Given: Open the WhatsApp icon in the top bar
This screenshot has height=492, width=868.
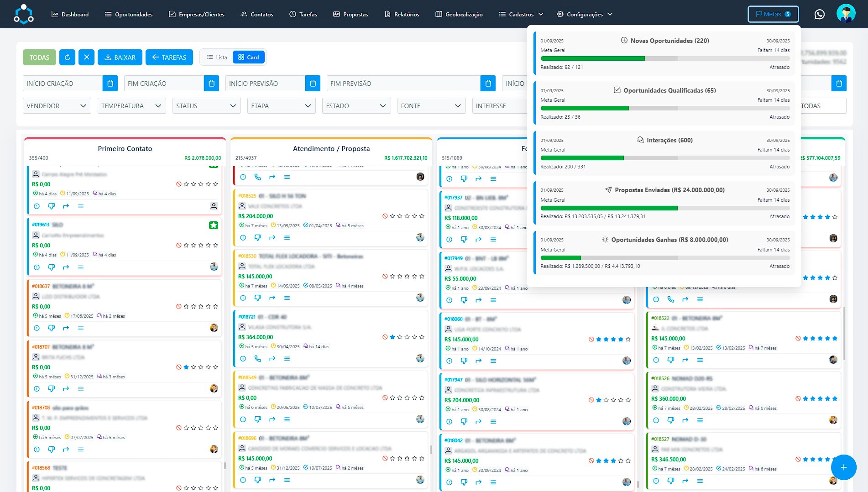Looking at the screenshot, I should pos(819,14).
